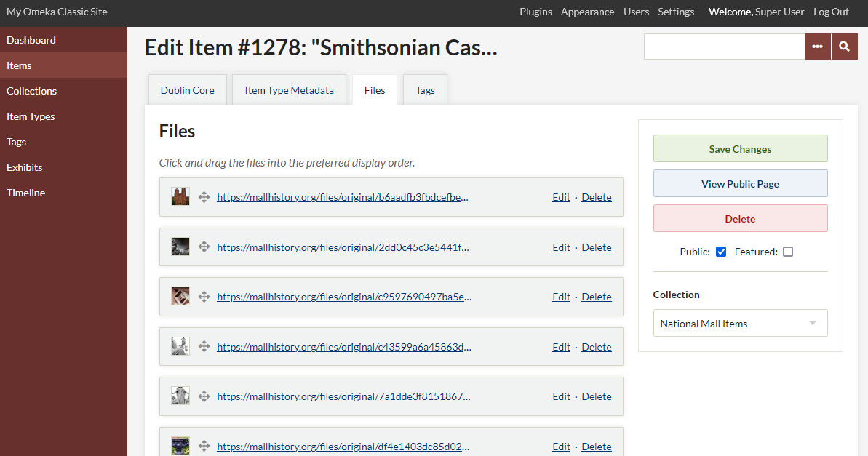
Task: Uncheck the Public checkbox
Action: point(720,251)
